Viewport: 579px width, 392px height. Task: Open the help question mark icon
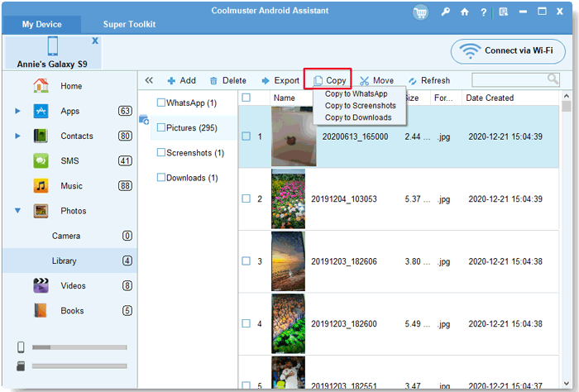click(483, 12)
